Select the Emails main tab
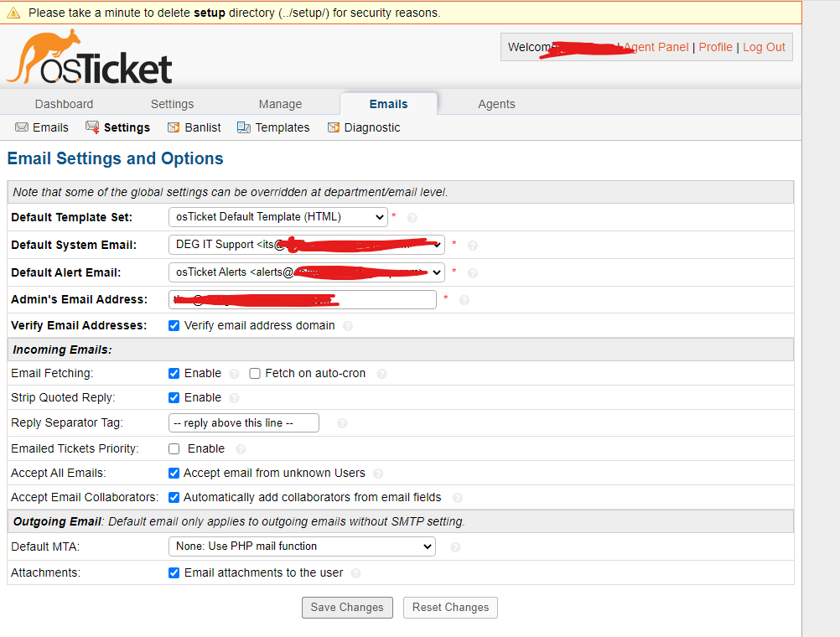The width and height of the screenshot is (840, 637). tap(388, 104)
